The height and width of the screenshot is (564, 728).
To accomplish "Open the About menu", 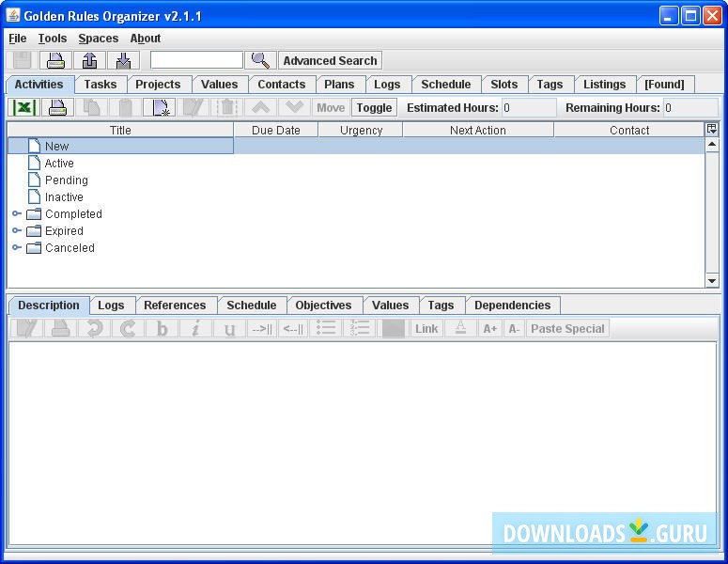I will (x=146, y=39).
